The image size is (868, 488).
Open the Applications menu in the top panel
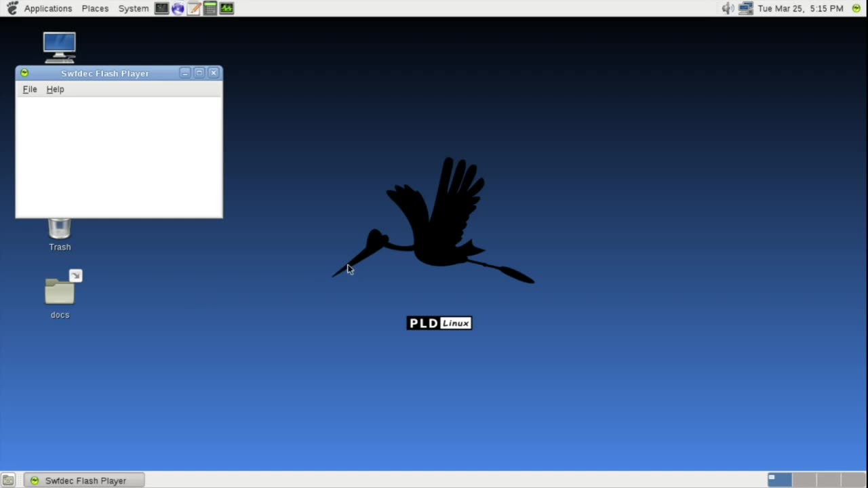pos(47,9)
